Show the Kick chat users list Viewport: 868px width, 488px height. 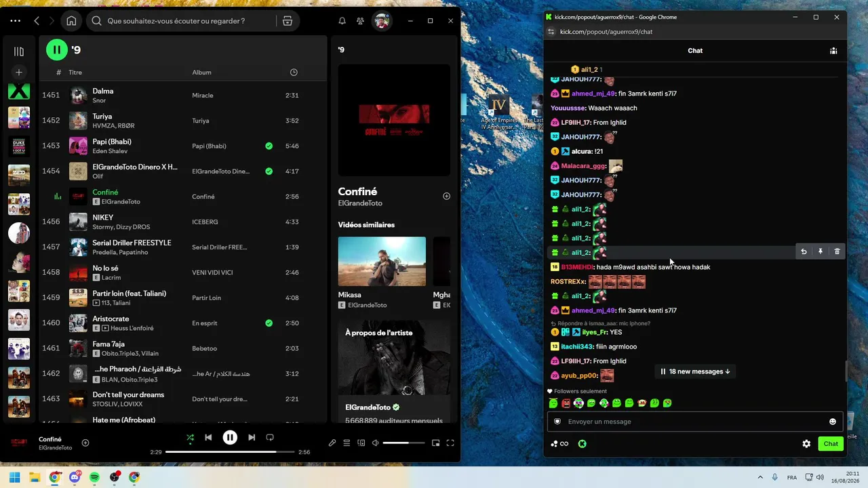[833, 51]
